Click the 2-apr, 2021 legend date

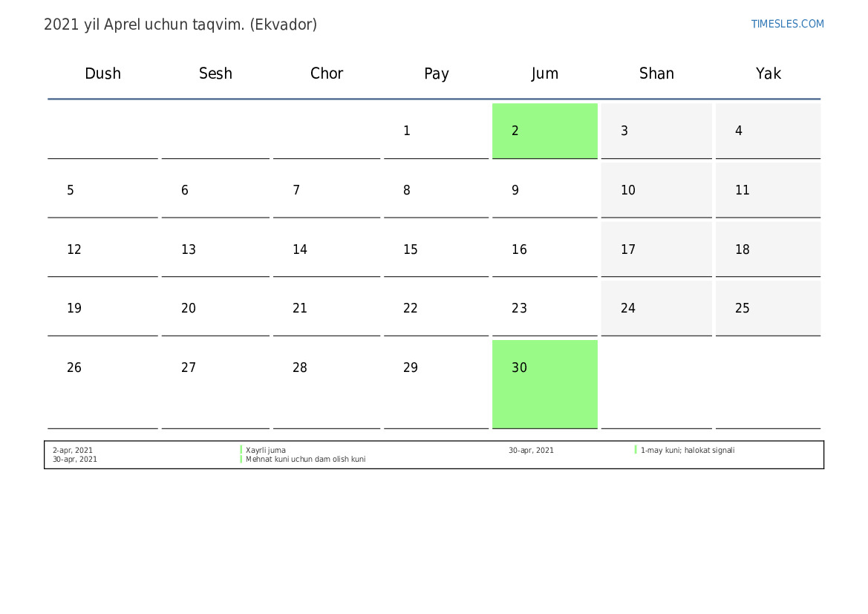point(73,450)
